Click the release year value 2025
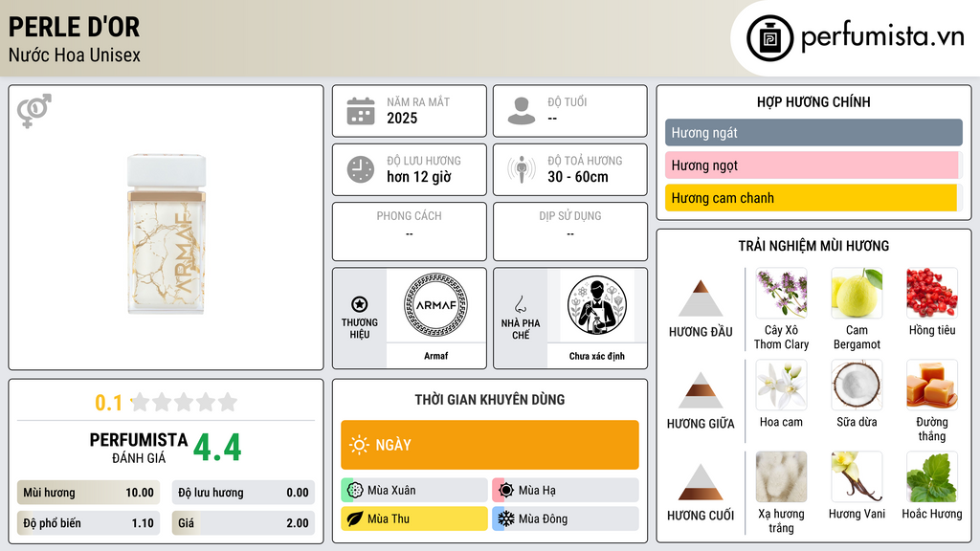Screen dimensions: 980x551 coord(402,118)
